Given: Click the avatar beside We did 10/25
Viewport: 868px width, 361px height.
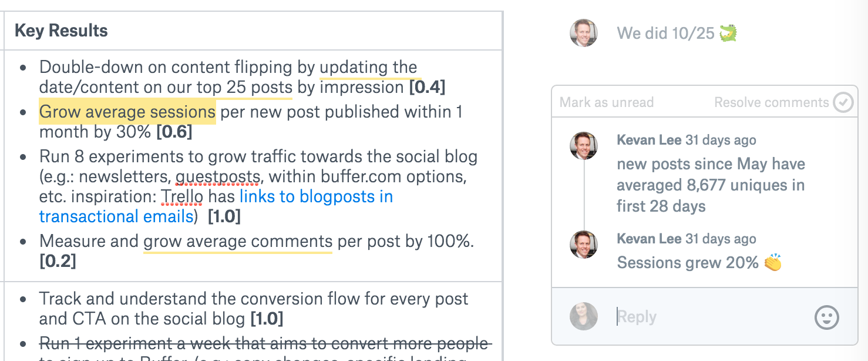Looking at the screenshot, I should click(584, 33).
